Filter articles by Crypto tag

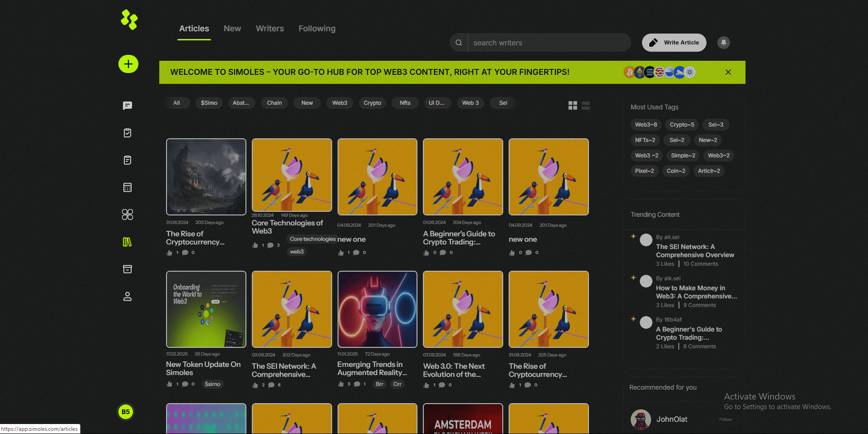(x=372, y=103)
